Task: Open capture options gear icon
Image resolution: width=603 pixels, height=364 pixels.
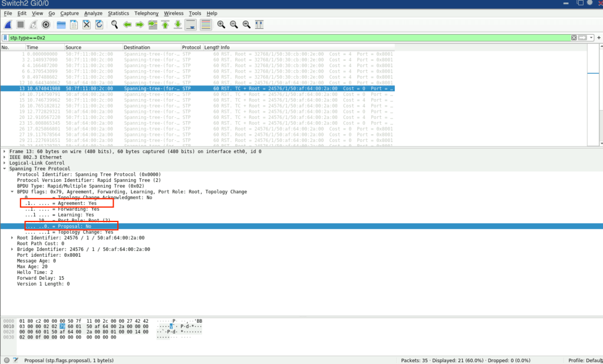Action: pyautogui.click(x=46, y=25)
